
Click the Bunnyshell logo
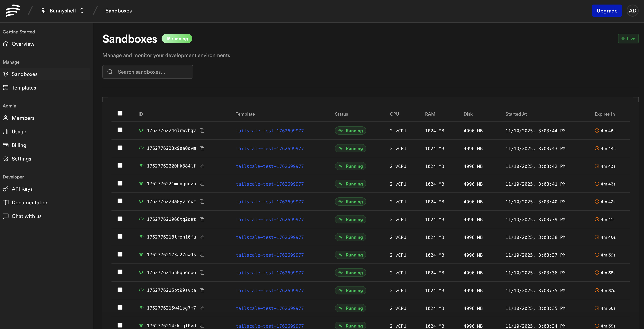pos(12,11)
